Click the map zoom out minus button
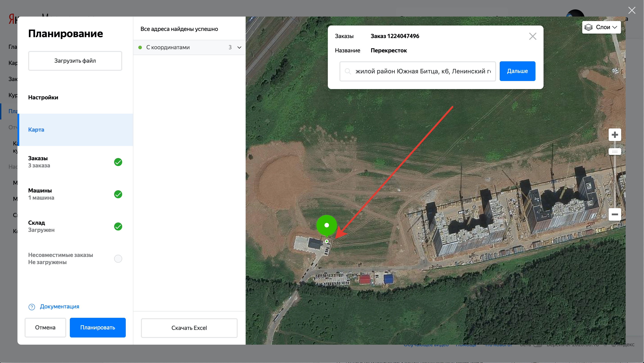644x363 pixels. tap(614, 214)
